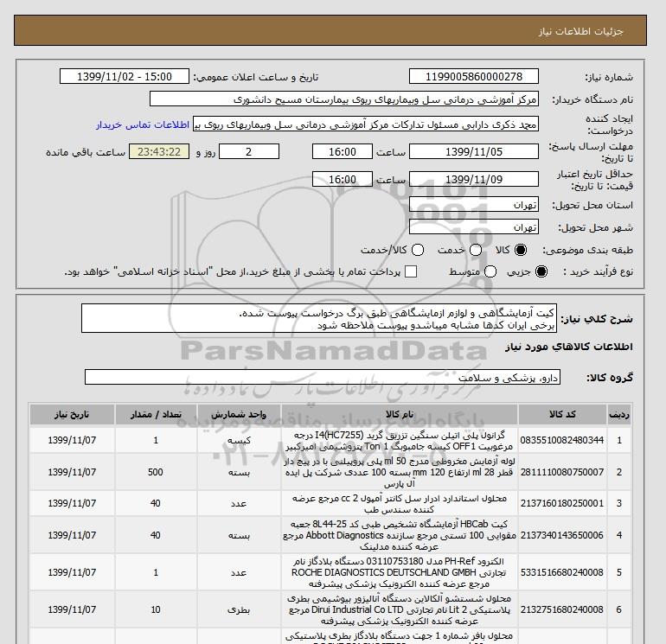
Task: Click product code 5331516680240008
Action: [x=562, y=572]
